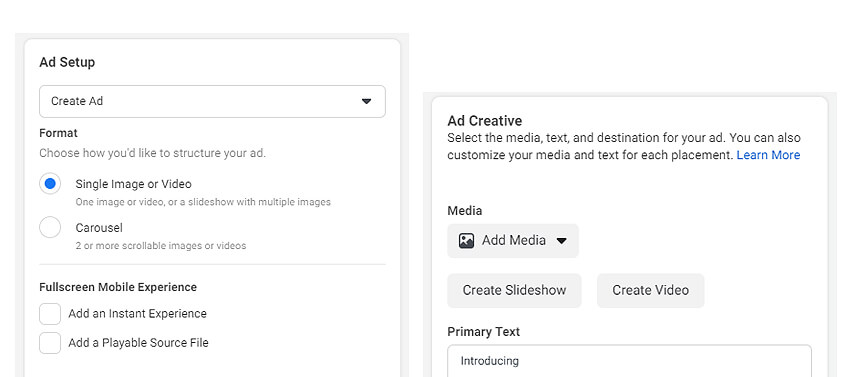Click the Create Video button
Image resolution: width=848 pixels, height=377 pixels.
(x=651, y=290)
